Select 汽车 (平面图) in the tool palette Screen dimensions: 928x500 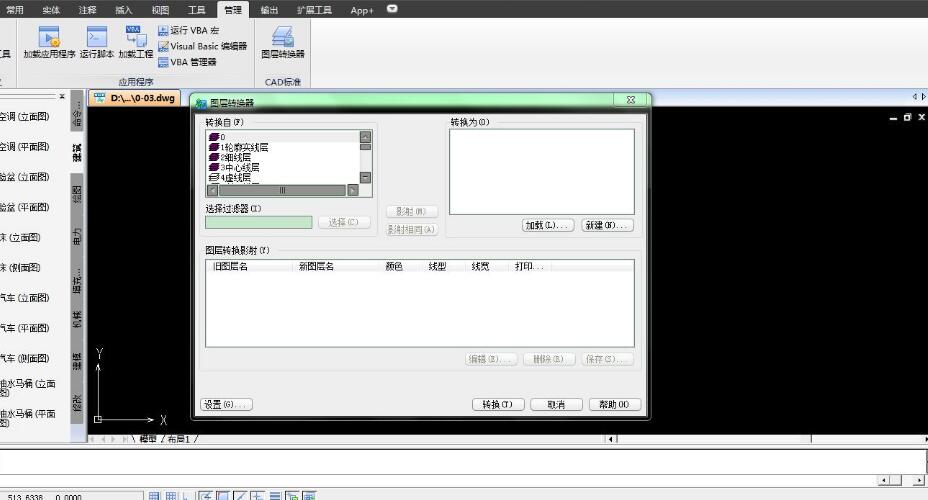point(24,328)
